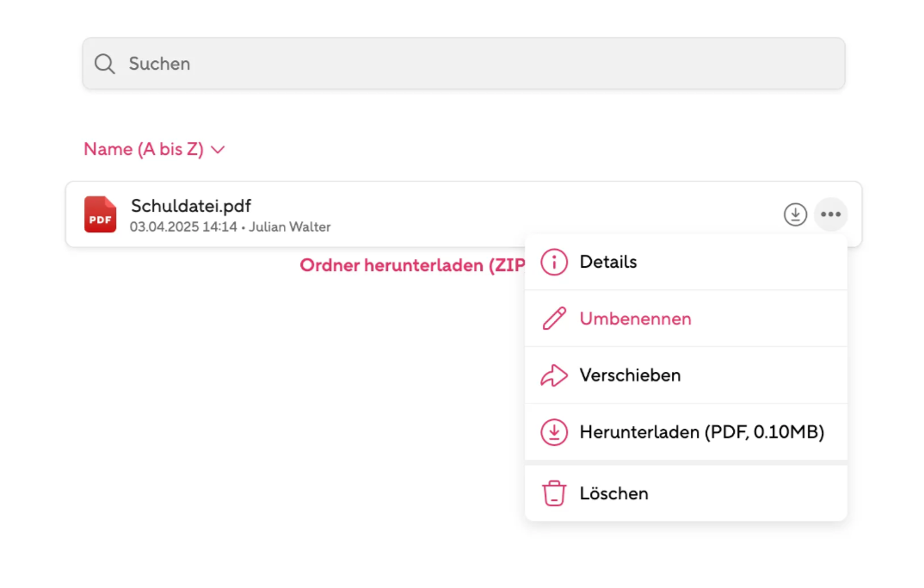The width and height of the screenshot is (924, 588).
Task: Click the Ordner herunterladen (ZIP) link
Action: (x=412, y=265)
